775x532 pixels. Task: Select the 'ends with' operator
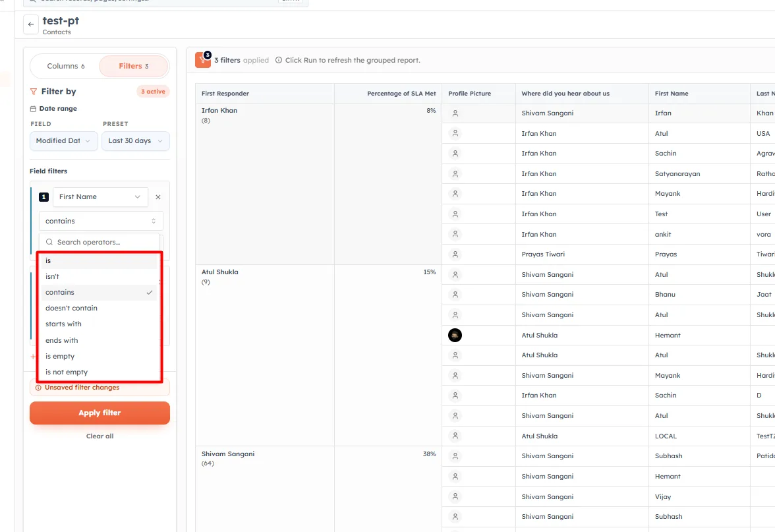click(99, 340)
